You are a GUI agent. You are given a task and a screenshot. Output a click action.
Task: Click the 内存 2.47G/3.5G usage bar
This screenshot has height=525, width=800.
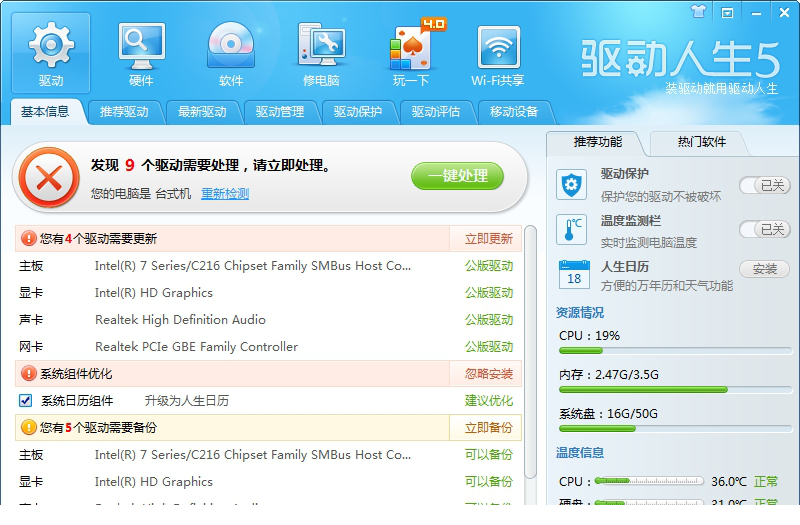(x=676, y=390)
